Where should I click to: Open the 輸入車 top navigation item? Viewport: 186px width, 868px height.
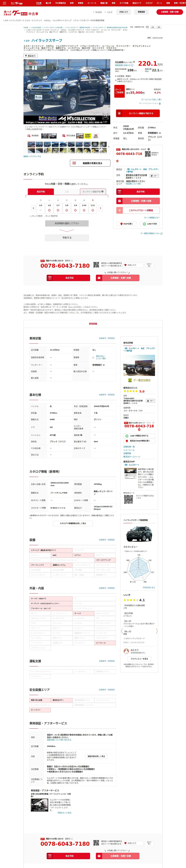[48, 3]
